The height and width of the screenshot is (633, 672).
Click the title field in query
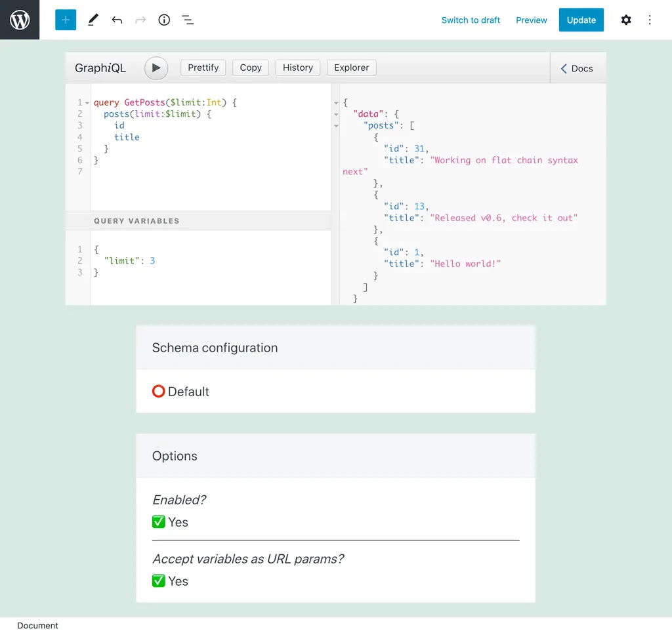(127, 137)
